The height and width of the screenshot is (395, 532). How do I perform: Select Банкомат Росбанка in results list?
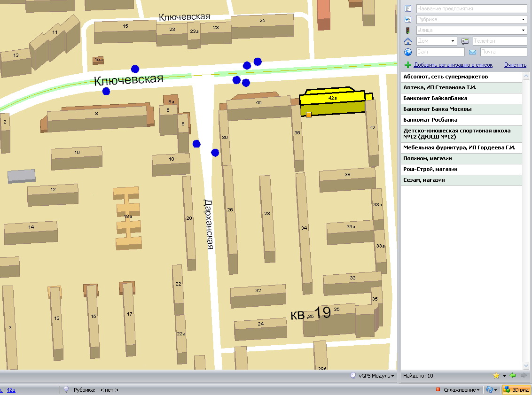click(430, 120)
